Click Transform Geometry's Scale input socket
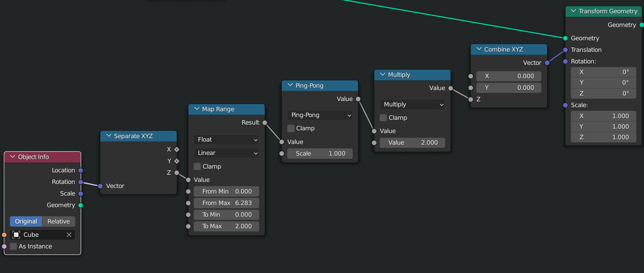This screenshot has width=644, height=273. coord(566,105)
